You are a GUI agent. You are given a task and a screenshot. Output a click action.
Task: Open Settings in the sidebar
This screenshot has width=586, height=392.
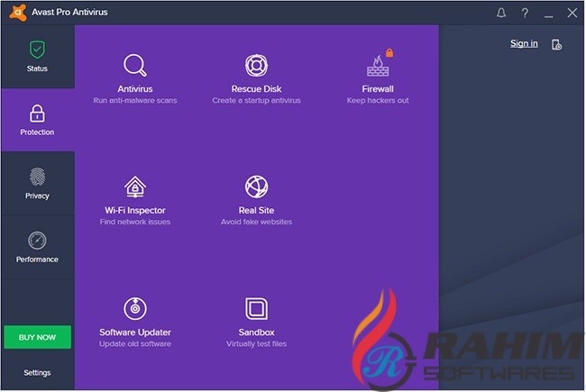37,372
